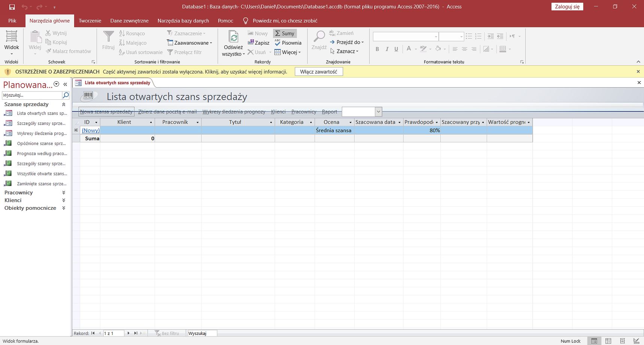Click the navigation pane search field

[32, 95]
